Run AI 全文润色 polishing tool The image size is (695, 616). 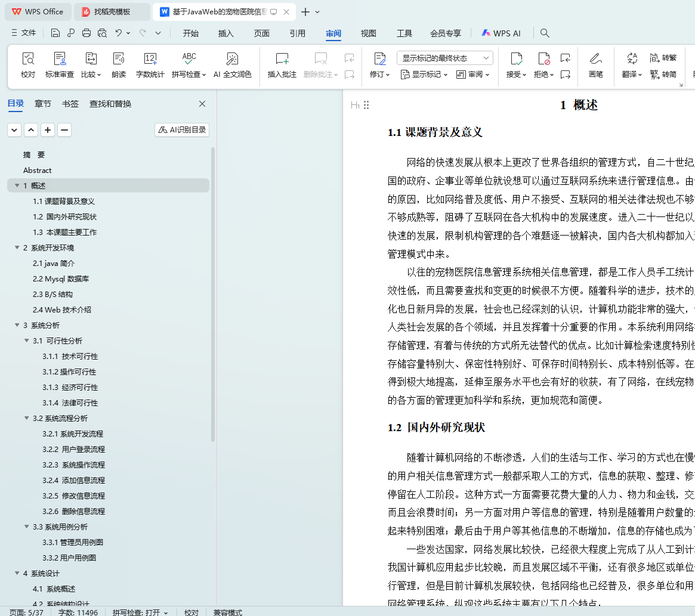232,65
